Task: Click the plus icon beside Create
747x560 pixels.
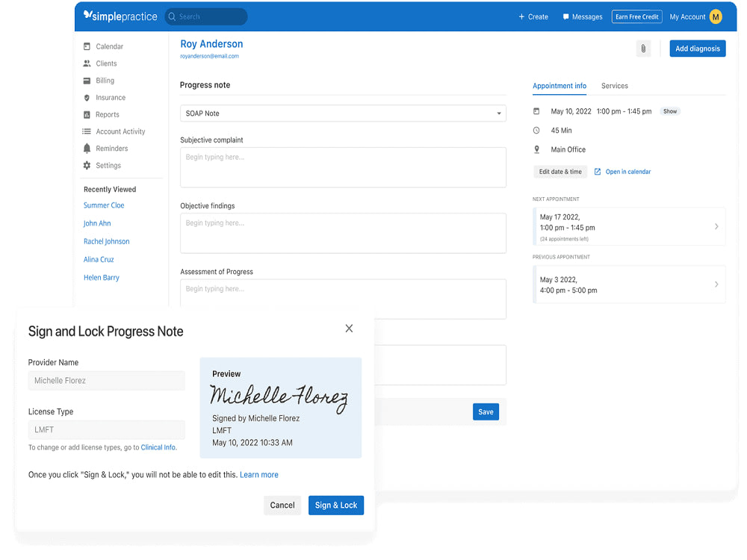Action: pyautogui.click(x=521, y=16)
